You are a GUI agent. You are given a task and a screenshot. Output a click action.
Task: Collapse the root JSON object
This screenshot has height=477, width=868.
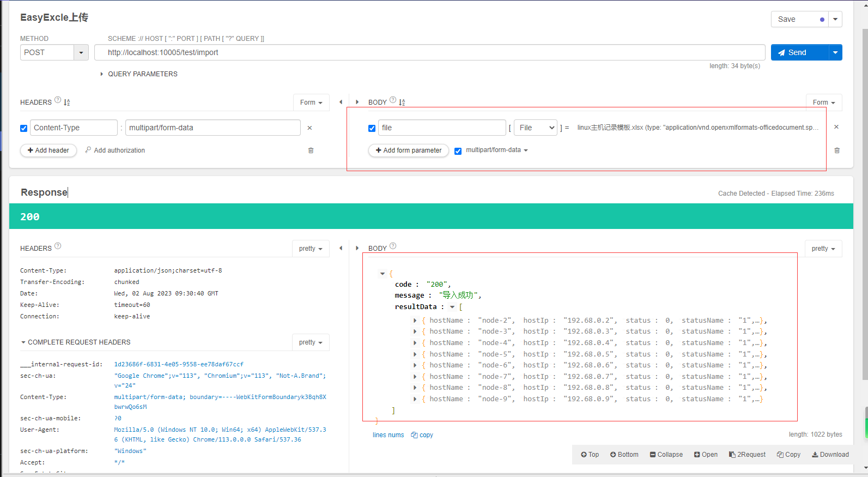[x=383, y=274]
